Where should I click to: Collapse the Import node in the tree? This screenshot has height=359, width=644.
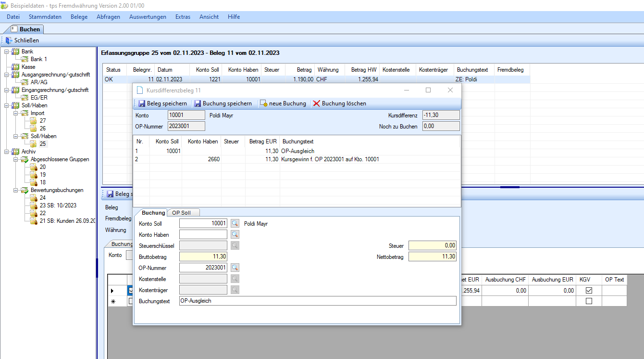[x=15, y=113]
